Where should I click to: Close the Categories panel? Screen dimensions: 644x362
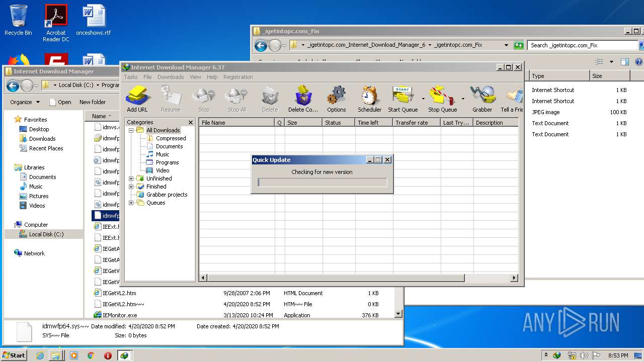coord(191,122)
